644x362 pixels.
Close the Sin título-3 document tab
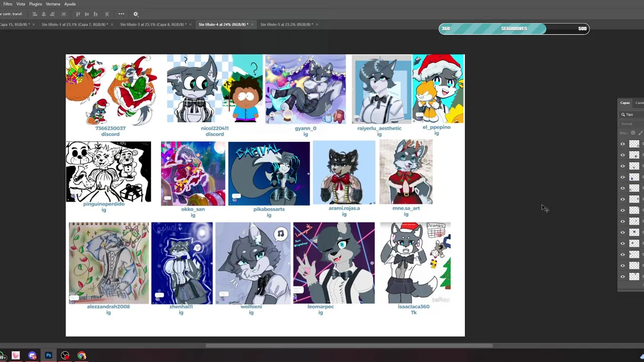point(190,24)
